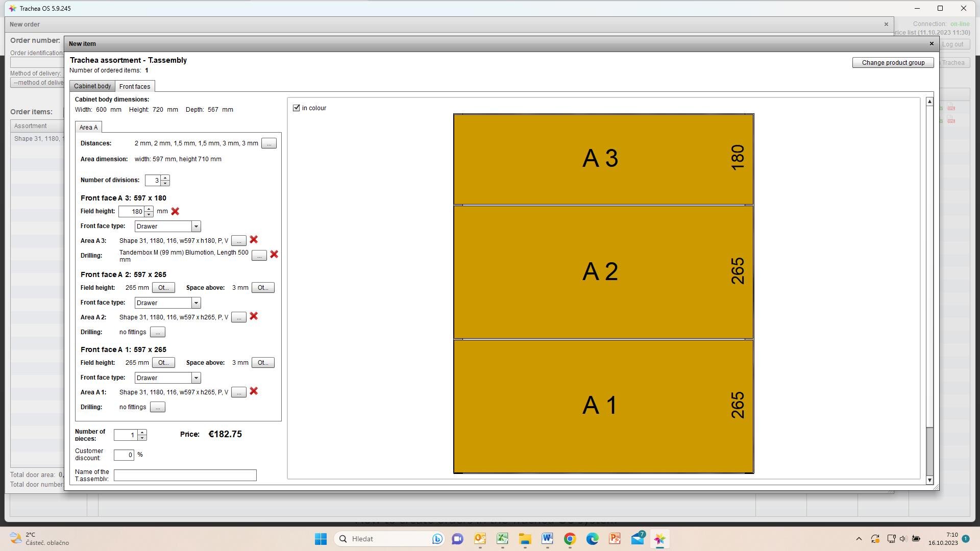
Task: Show hidden system tray icons
Action: [x=859, y=539]
